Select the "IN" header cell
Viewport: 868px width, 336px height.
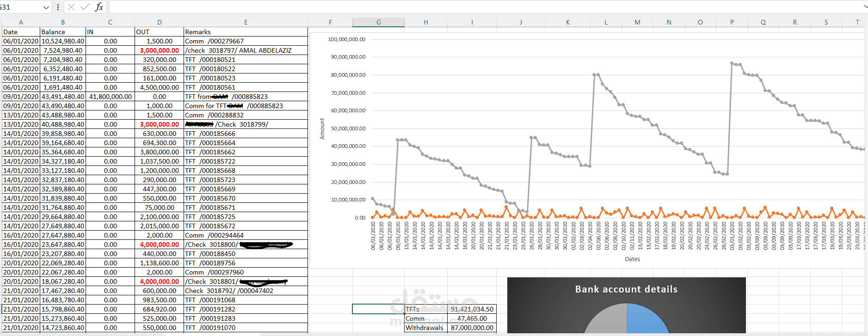pos(110,32)
